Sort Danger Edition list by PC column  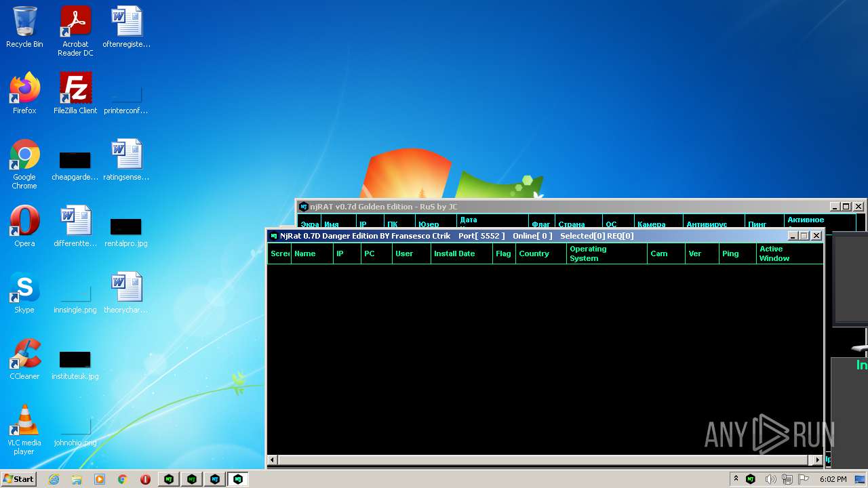click(376, 253)
